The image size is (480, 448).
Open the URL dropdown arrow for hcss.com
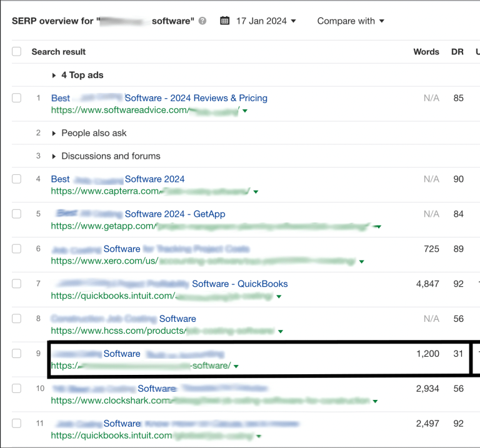click(x=281, y=331)
